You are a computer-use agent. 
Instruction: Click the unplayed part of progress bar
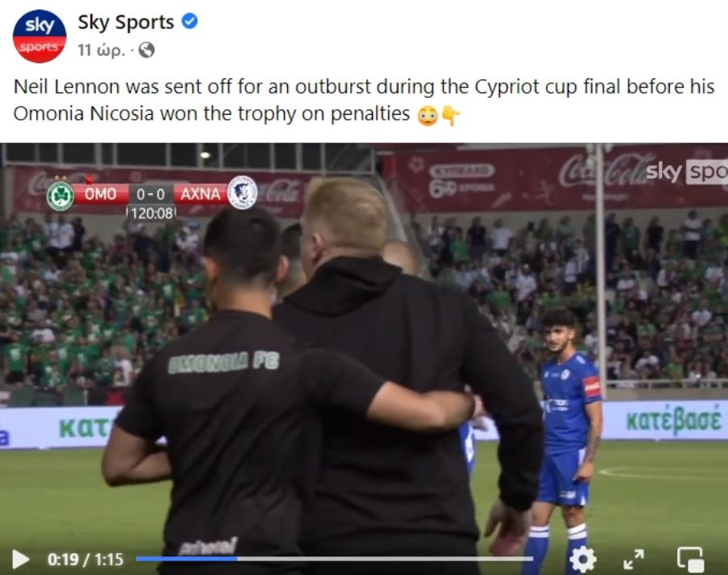tap(385, 559)
